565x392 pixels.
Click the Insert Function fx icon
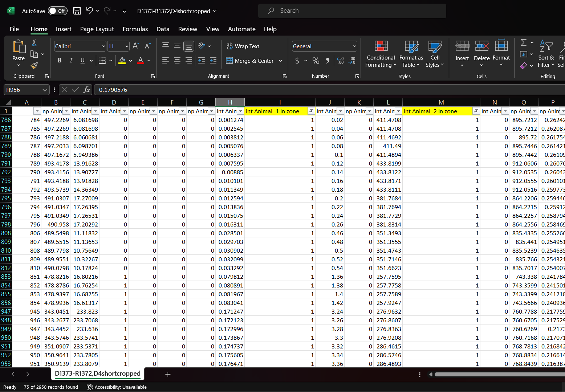86,90
